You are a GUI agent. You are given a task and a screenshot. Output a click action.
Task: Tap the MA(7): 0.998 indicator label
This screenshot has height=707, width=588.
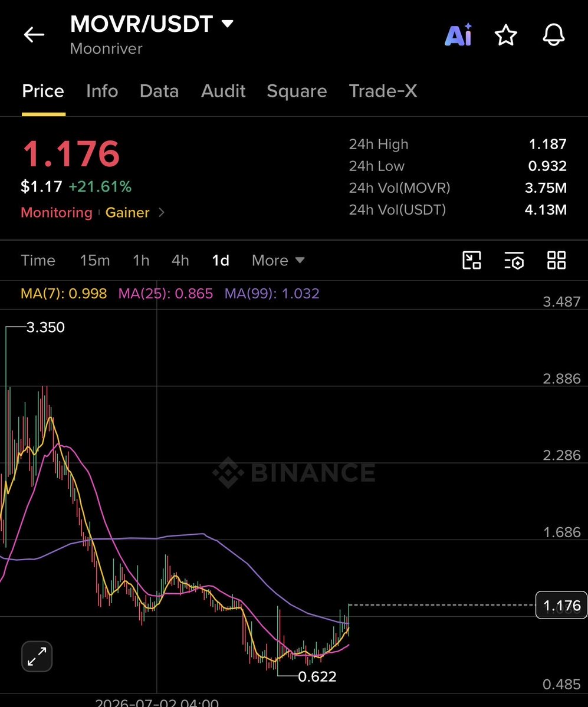tap(64, 294)
